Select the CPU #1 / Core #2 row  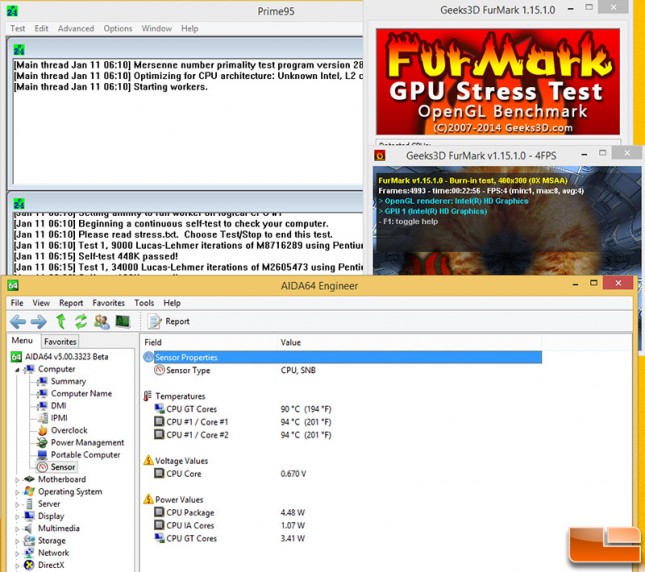click(x=342, y=435)
